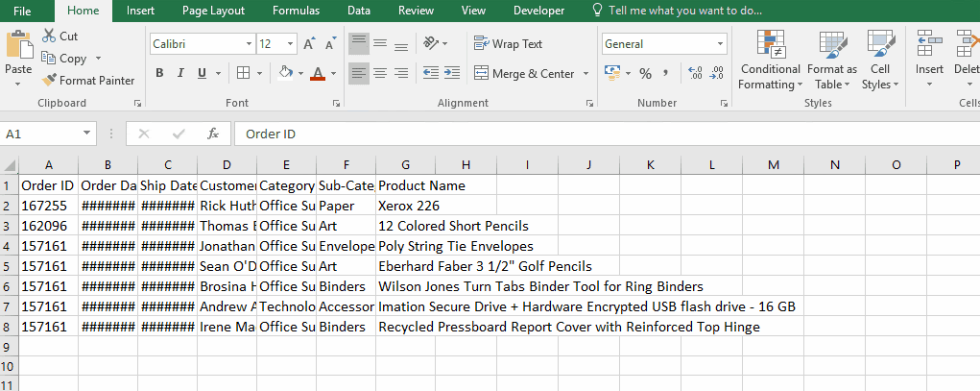Screen dimensions: 980x391
Task: Decrease font size with smaller A
Action: tap(330, 44)
